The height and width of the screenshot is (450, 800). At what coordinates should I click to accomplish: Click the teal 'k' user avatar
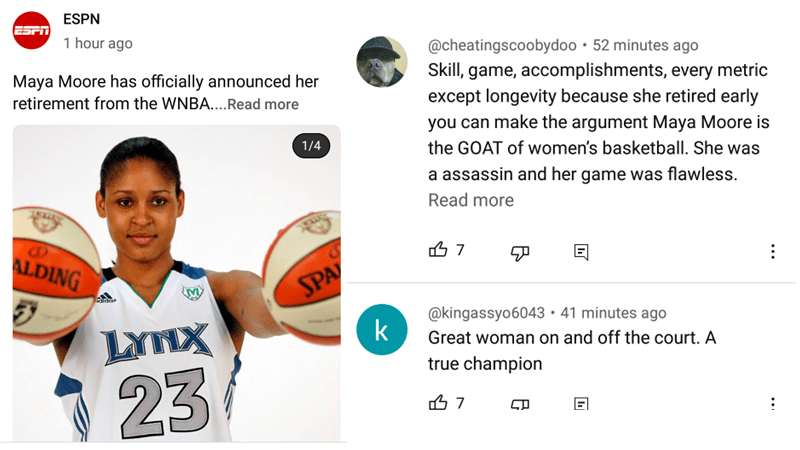(382, 330)
